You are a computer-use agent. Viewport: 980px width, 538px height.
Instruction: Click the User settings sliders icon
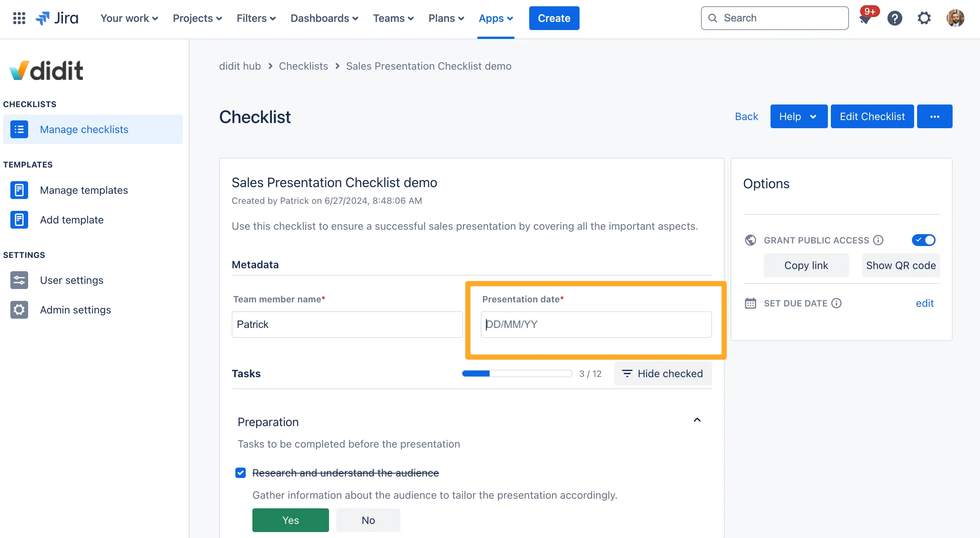coord(19,280)
